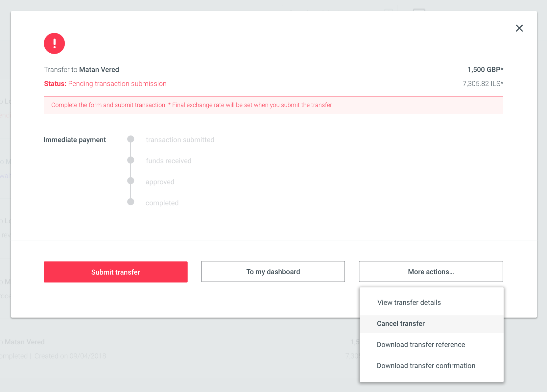Select 'Download transfer reference'

421,344
